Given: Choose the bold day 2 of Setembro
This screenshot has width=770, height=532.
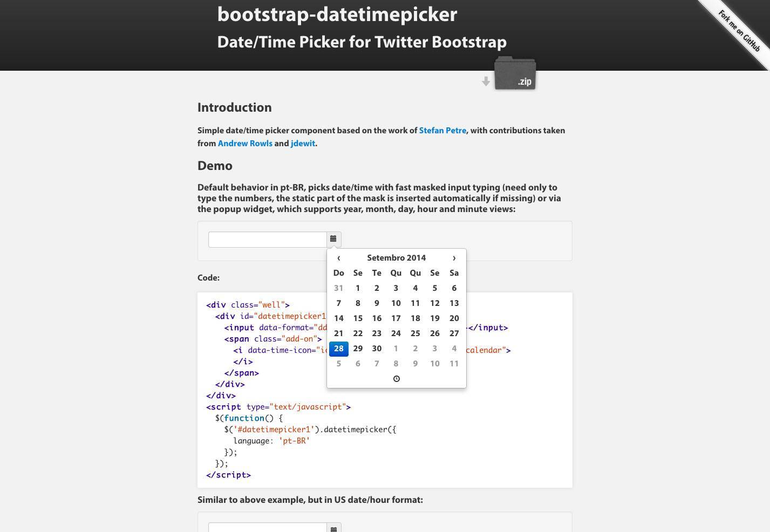Looking at the screenshot, I should 377,288.
